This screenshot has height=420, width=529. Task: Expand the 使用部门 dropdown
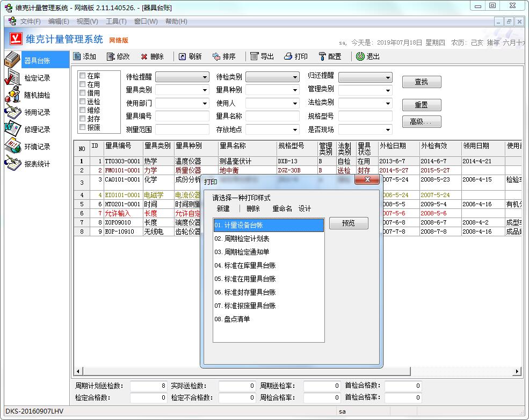(205, 103)
